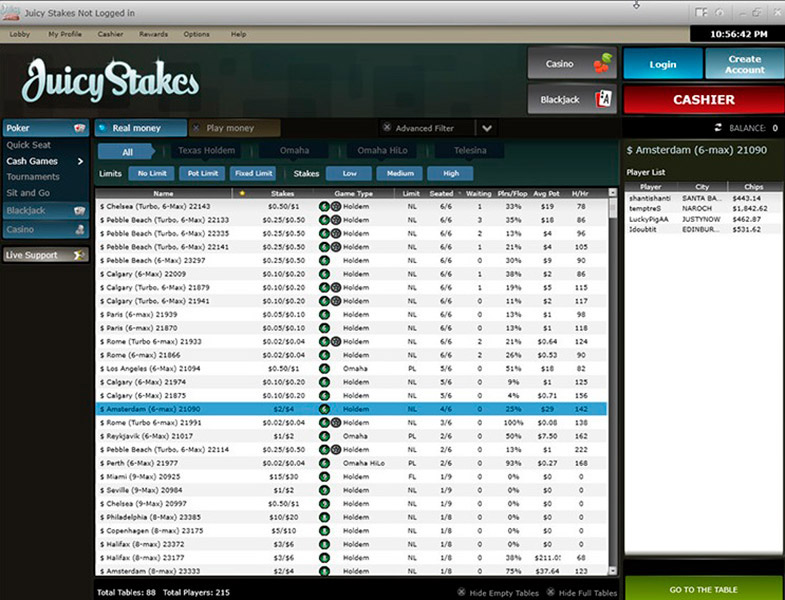Click the chip icon in Copenhagen 23175 row
Viewport: 785px width, 600px height.
pyautogui.click(x=324, y=531)
